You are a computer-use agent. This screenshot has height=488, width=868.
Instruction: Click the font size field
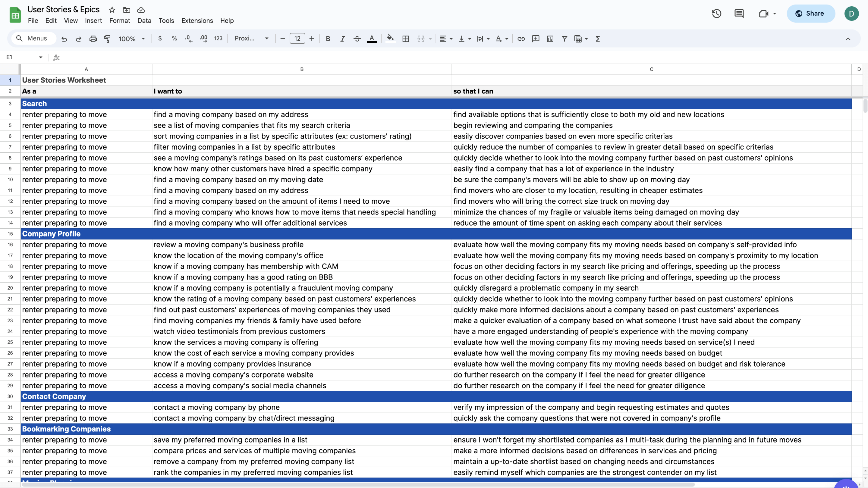[297, 39]
